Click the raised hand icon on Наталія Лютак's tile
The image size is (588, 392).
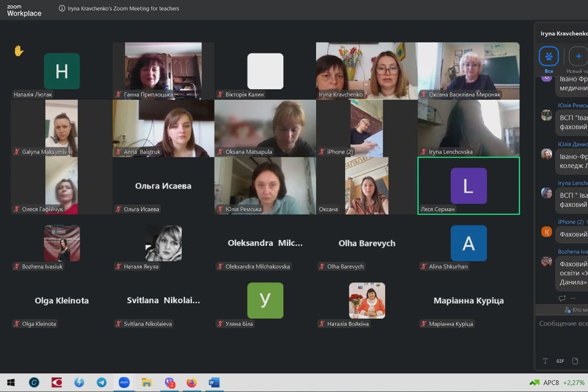click(19, 51)
